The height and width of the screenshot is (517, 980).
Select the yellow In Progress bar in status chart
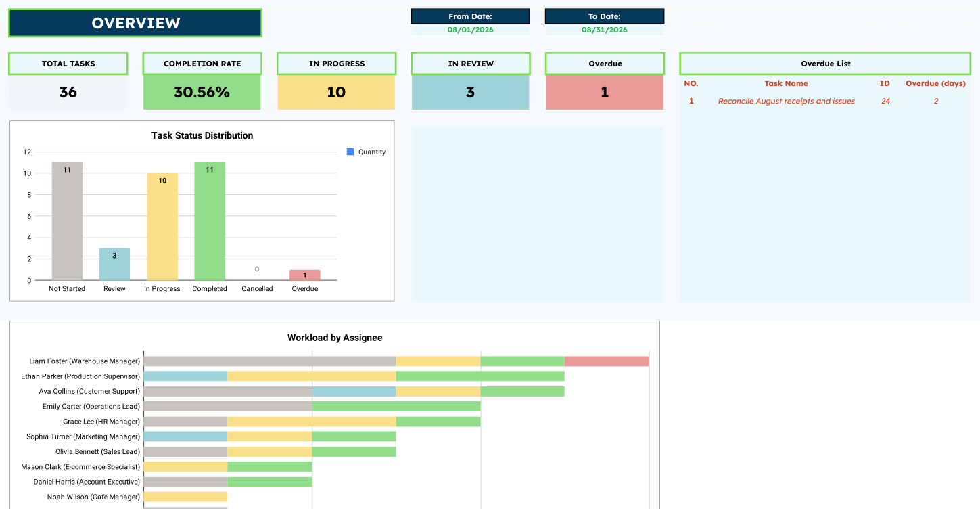(162, 227)
